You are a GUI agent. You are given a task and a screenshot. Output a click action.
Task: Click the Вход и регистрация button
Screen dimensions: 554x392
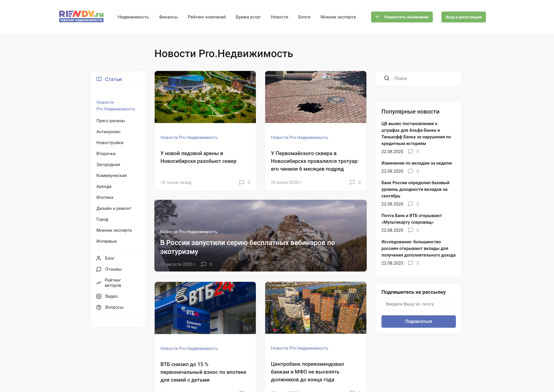[463, 17]
